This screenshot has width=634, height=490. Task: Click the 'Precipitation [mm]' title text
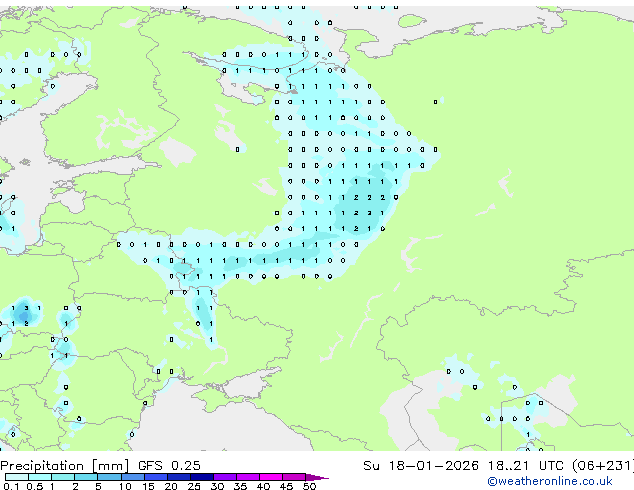click(65, 466)
